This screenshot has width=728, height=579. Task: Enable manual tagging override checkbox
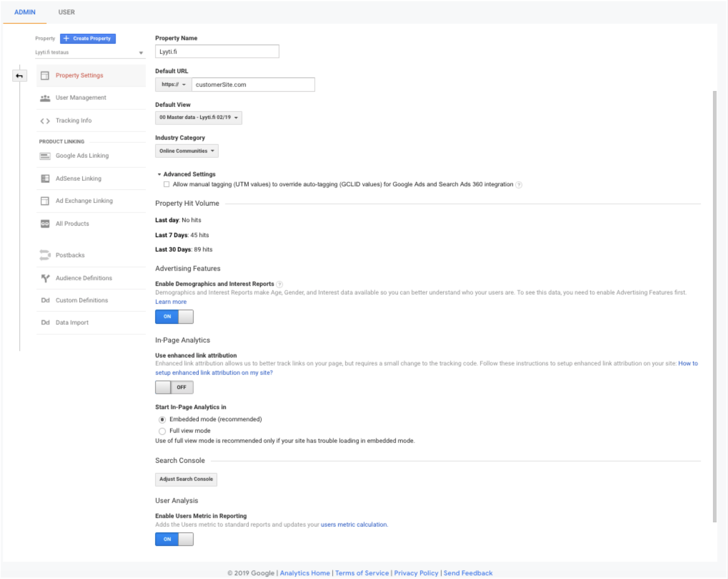166,185
